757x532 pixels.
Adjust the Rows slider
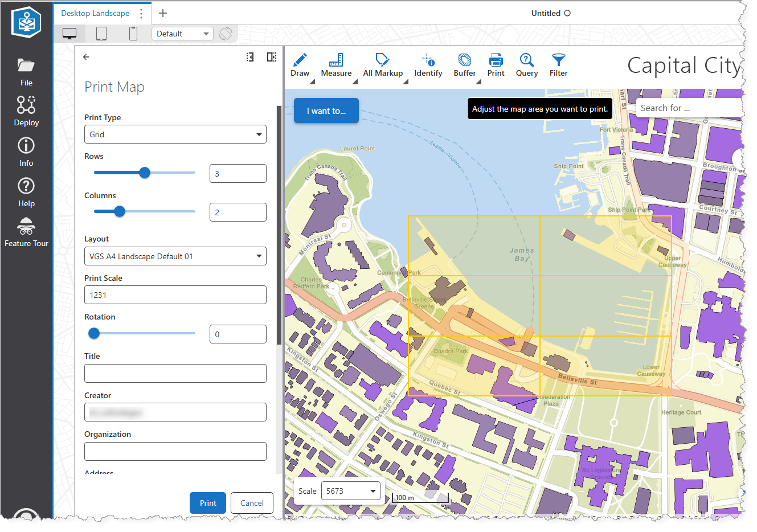point(145,173)
